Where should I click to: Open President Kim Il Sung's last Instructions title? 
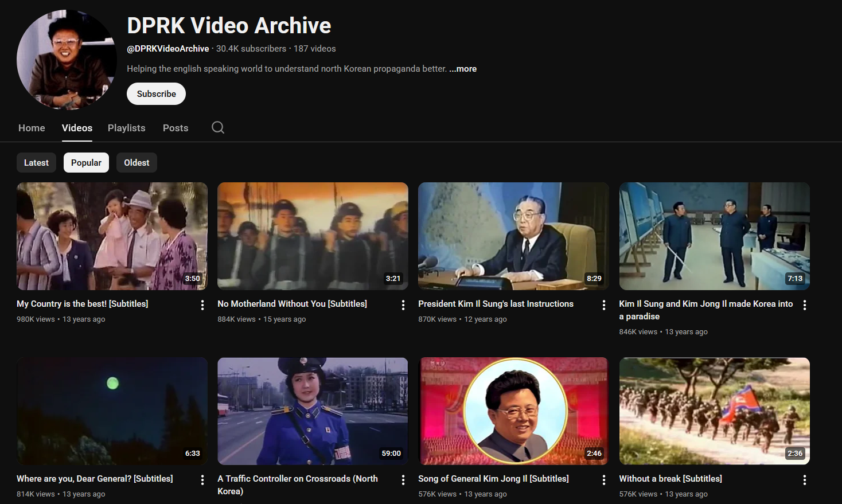tap(496, 304)
